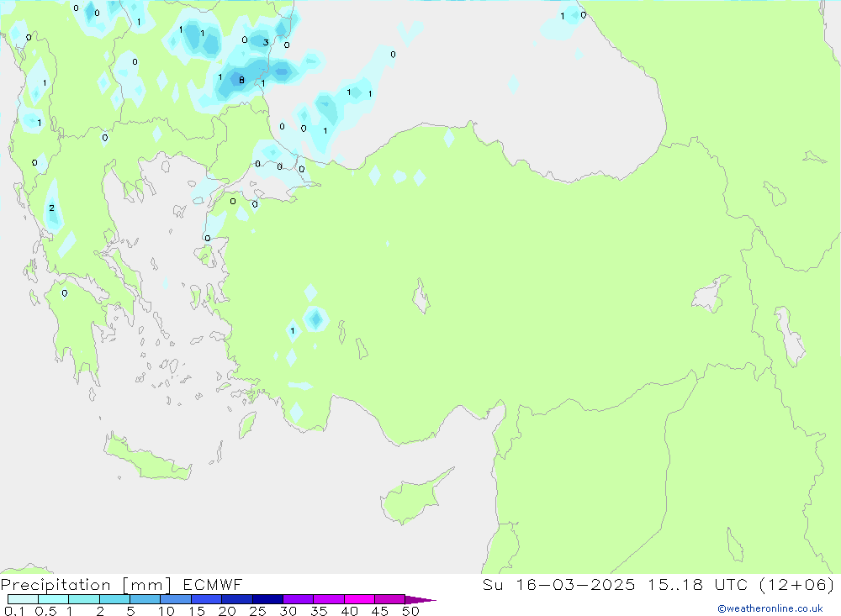This screenshot has height=616, width=841.
Task: Click the legend scale label "30"
Action: pos(288,611)
